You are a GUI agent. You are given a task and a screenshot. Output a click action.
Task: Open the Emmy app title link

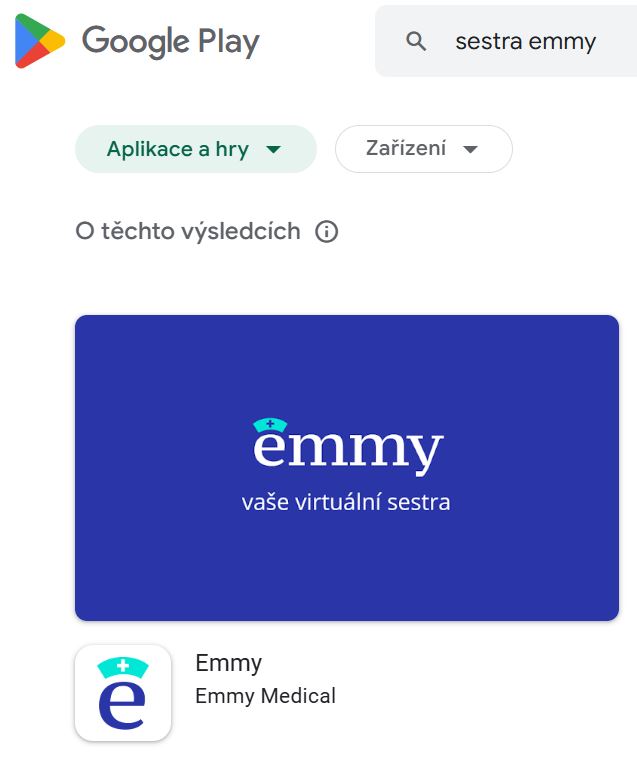(229, 663)
